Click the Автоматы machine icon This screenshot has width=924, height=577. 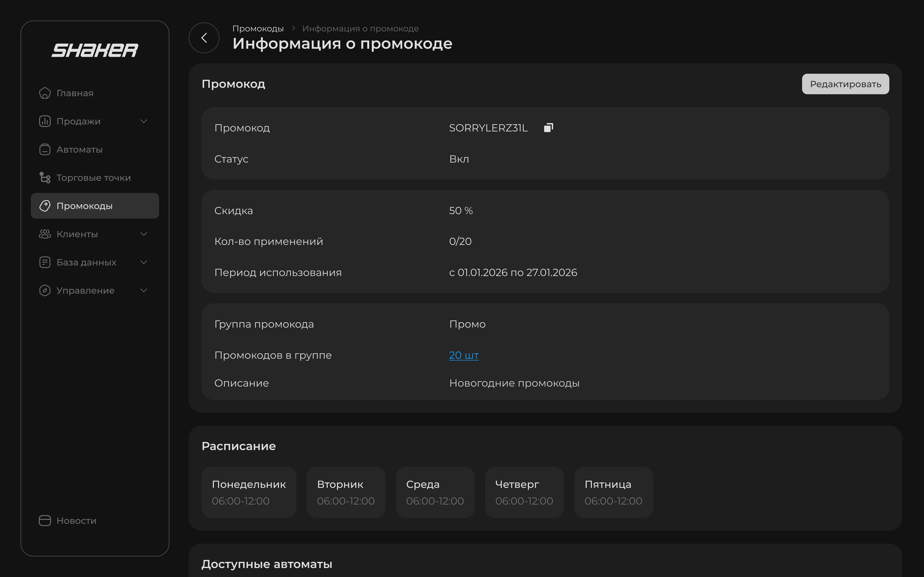coord(45,150)
